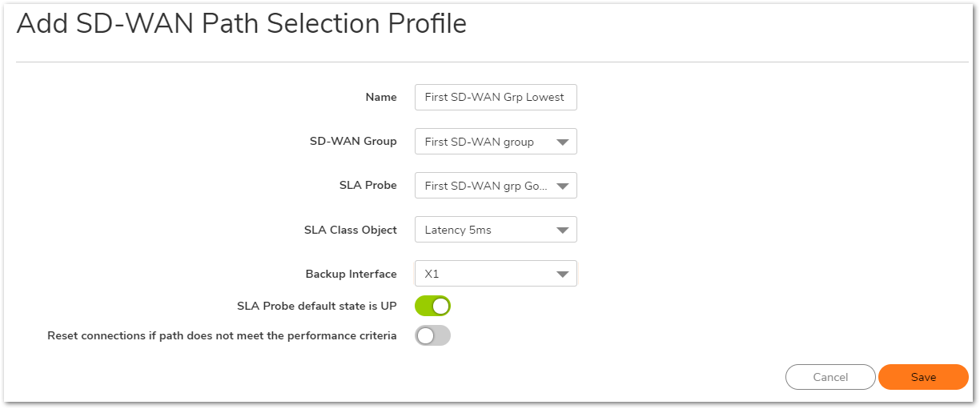This screenshot has width=980, height=409.
Task: Save the path selection profile
Action: pos(922,377)
